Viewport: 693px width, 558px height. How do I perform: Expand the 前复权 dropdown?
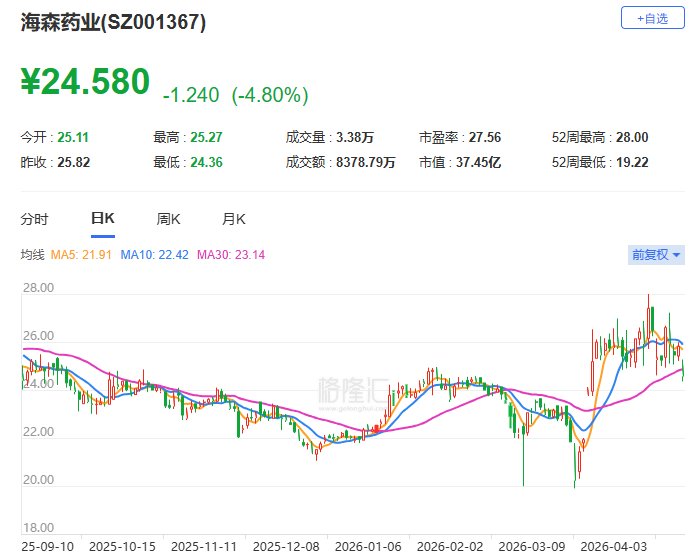656,255
